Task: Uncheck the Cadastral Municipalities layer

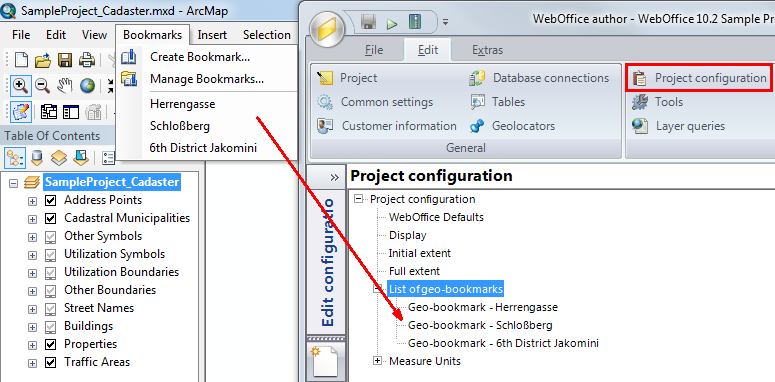Action: (50, 218)
